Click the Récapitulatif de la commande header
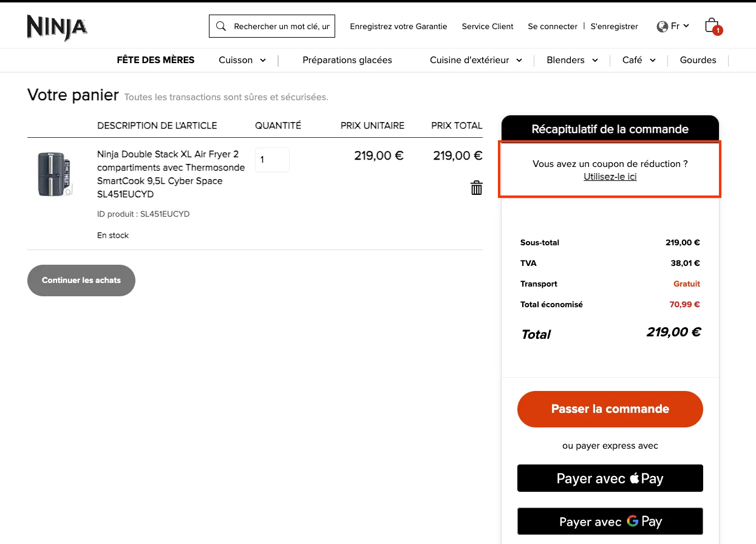The width and height of the screenshot is (756, 544). tap(610, 129)
